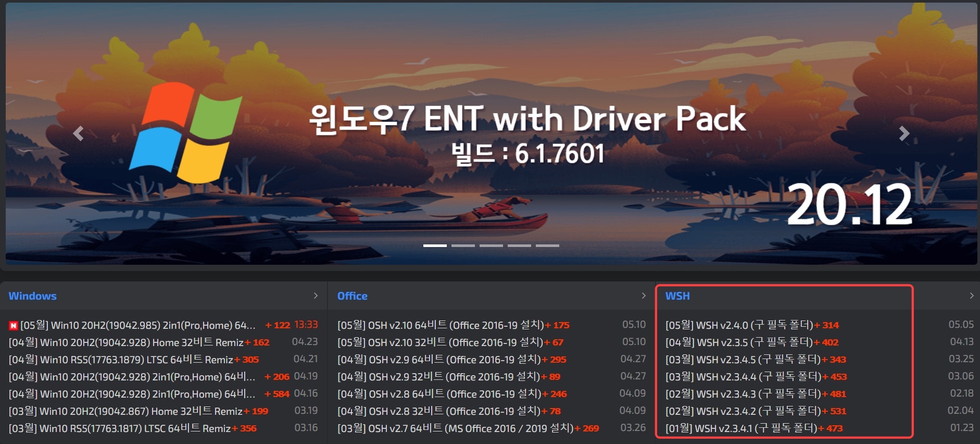The image size is (980, 444).
Task: Select third carousel indicator dash
Action: click(x=491, y=245)
